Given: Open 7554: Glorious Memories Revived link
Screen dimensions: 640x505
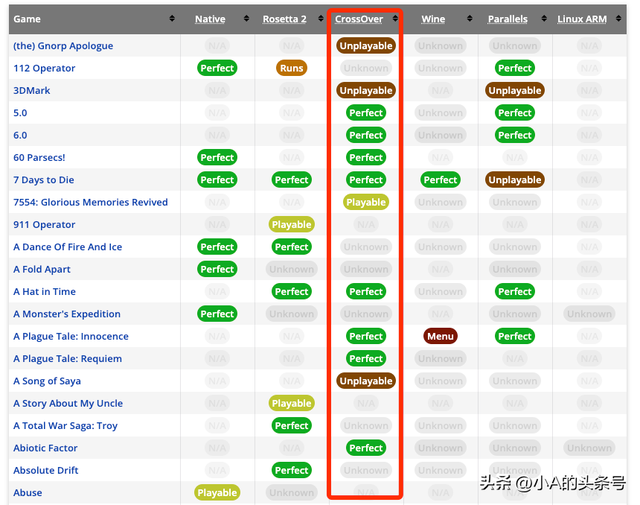Looking at the screenshot, I should (90, 202).
